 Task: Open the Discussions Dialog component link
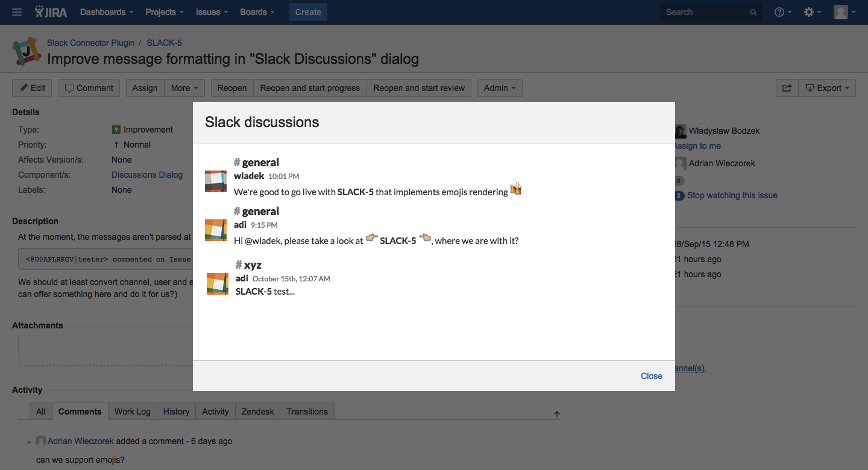(147, 175)
